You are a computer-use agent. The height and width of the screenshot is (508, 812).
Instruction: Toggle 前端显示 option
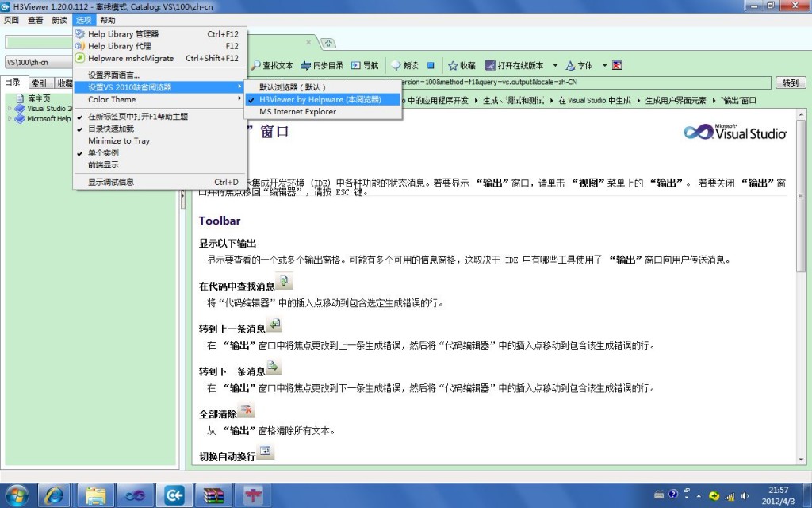point(160,165)
